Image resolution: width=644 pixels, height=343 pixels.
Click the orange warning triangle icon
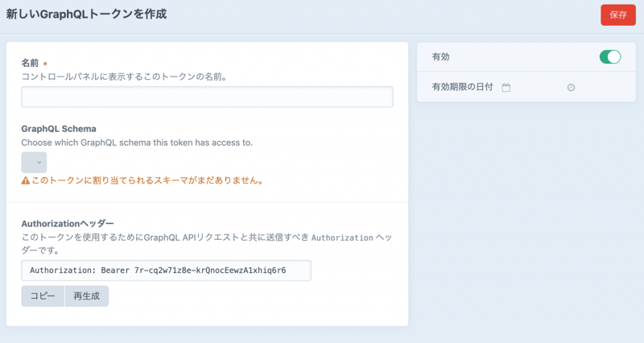[25, 181]
